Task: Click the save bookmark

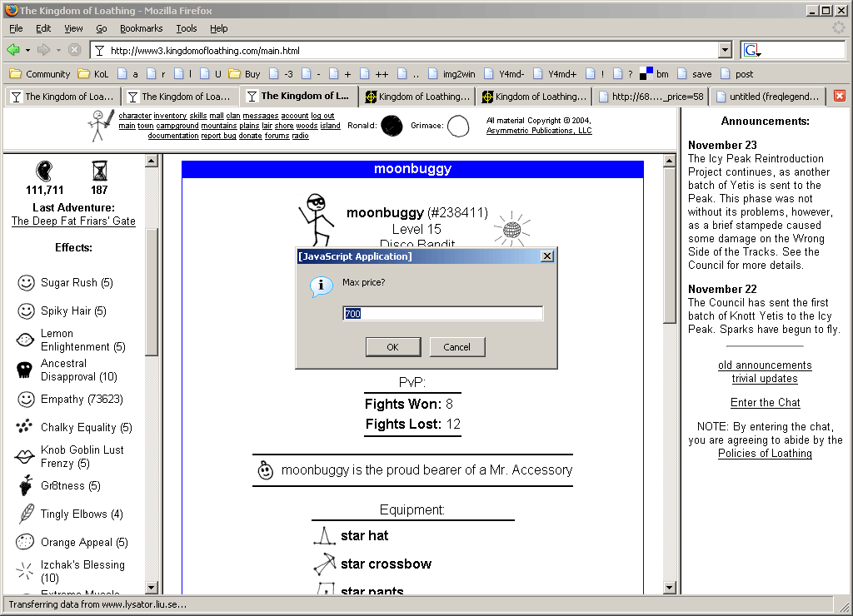Action: [694, 74]
